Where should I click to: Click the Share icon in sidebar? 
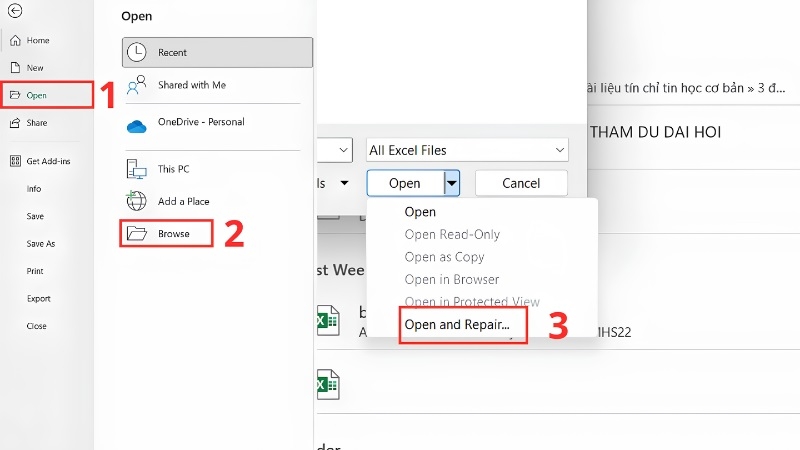click(15, 123)
